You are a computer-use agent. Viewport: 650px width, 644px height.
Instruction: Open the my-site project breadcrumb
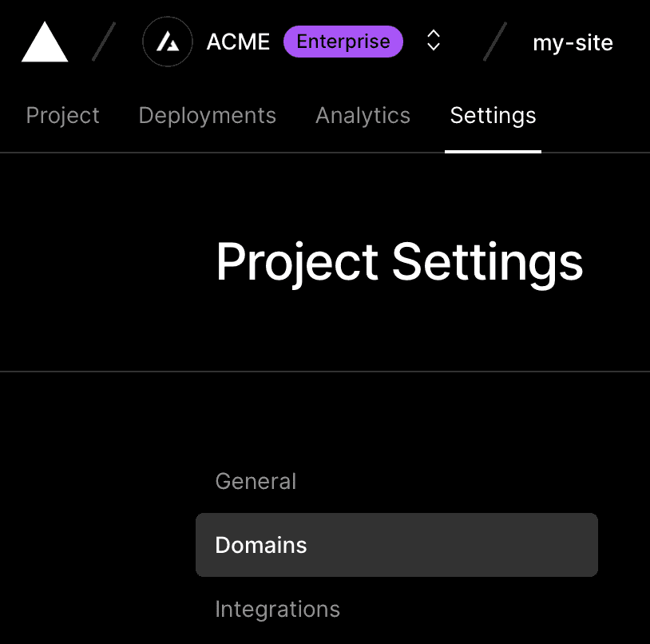point(573,43)
